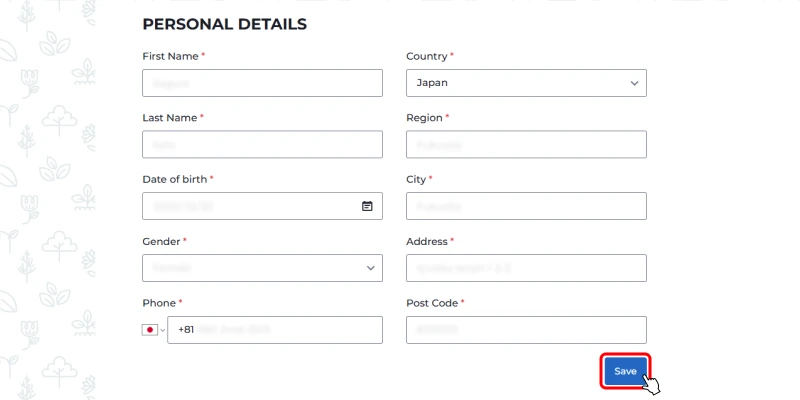Click into the Post Code field
The width and height of the screenshot is (800, 400).
pyautogui.click(x=526, y=330)
